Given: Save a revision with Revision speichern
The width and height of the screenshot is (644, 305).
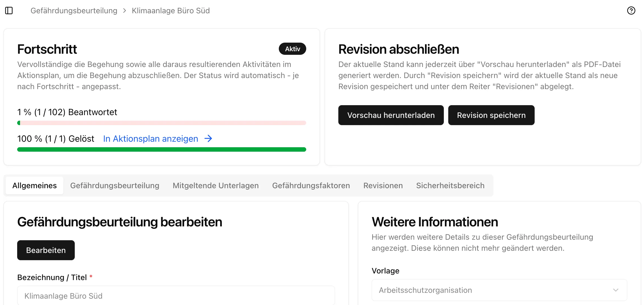Looking at the screenshot, I should point(491,115).
